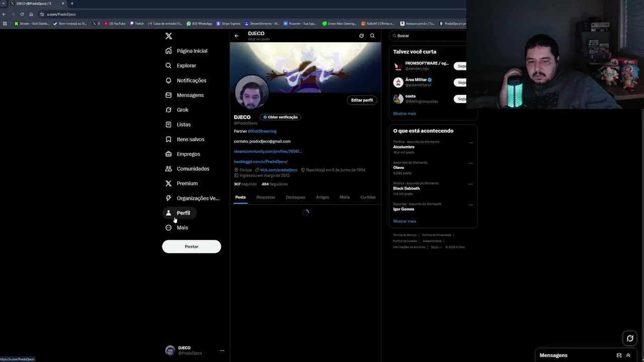Open the Grok icon in sidebar
Screen dimensions: 644x362
169,110
